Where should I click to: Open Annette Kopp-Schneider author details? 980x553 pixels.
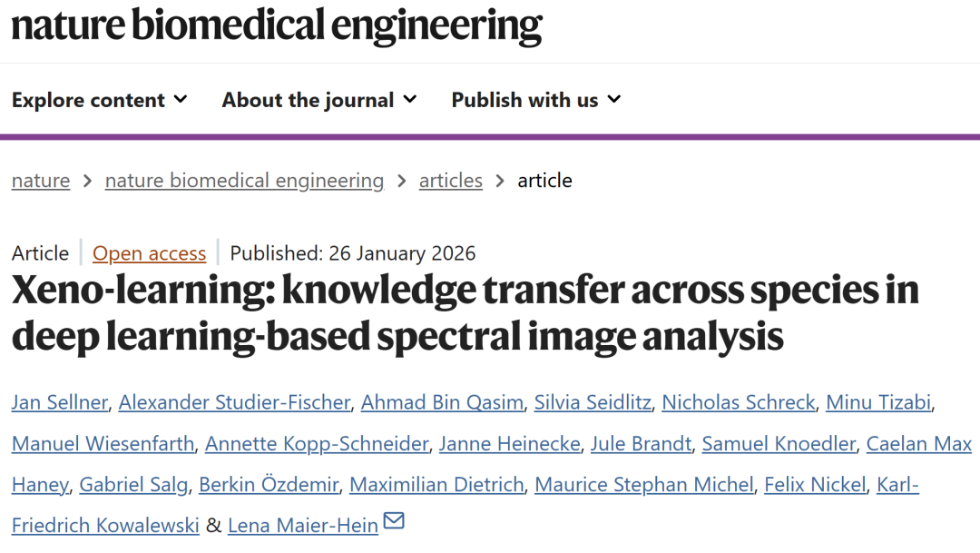point(317,444)
